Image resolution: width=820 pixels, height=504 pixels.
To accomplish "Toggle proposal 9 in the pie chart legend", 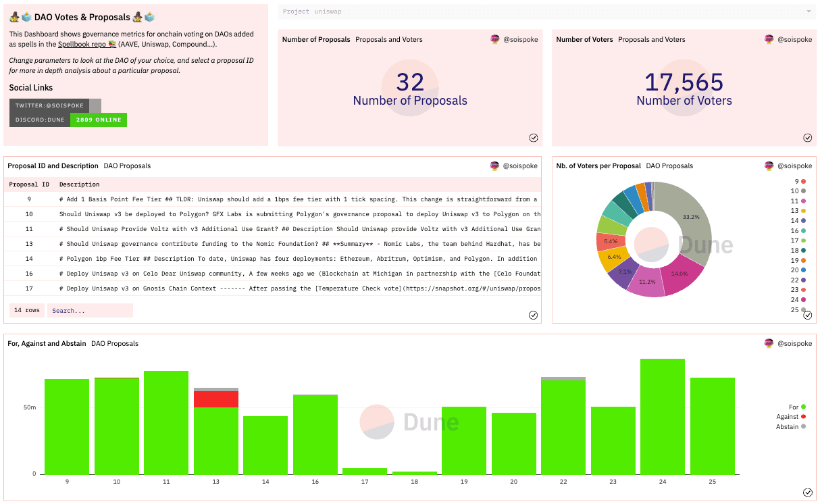I will (x=800, y=181).
